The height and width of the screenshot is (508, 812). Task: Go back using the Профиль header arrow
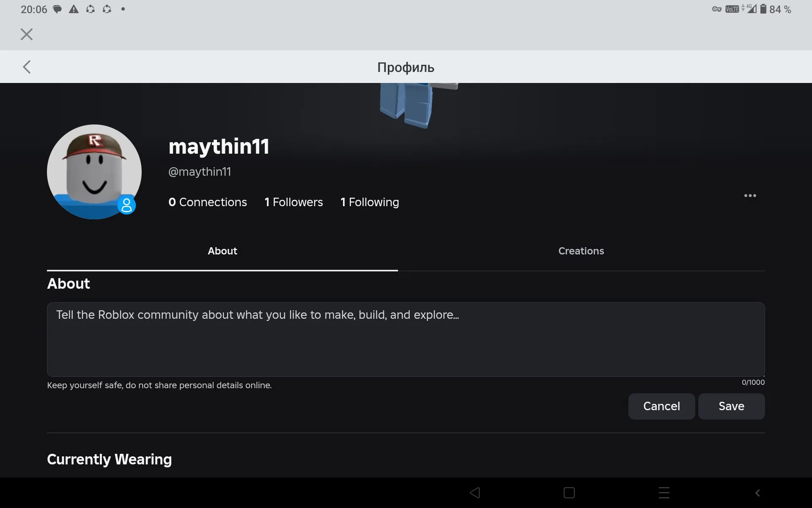(x=27, y=67)
